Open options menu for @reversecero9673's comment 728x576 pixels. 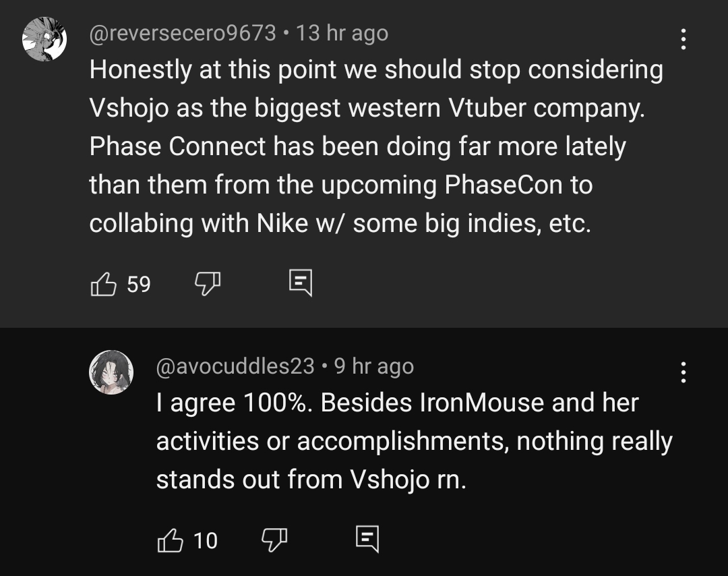684,40
